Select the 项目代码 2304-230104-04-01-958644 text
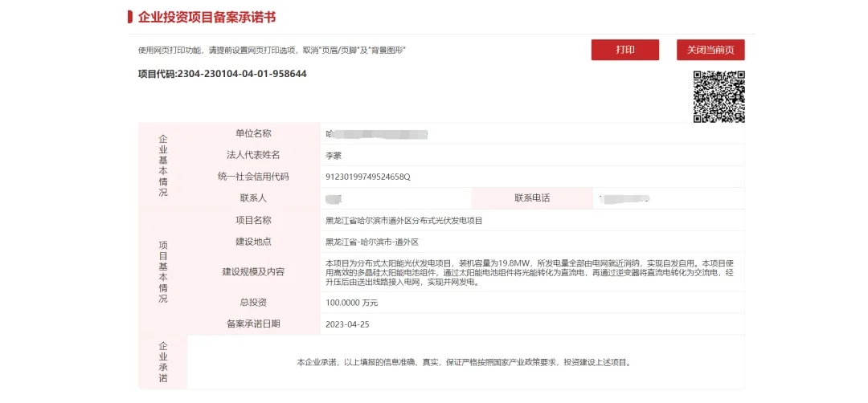Viewport: 868px width, 403px height. (x=223, y=74)
